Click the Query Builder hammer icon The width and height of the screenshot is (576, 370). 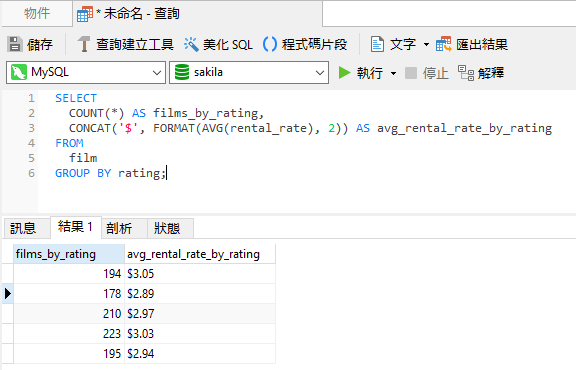point(84,44)
